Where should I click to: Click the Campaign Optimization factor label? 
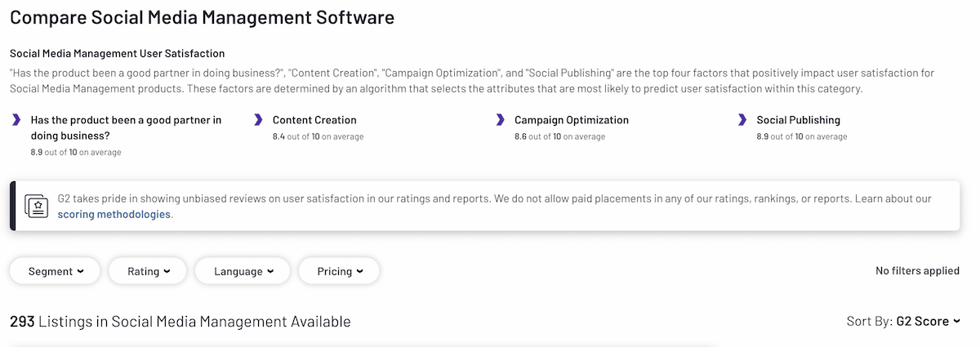click(571, 120)
